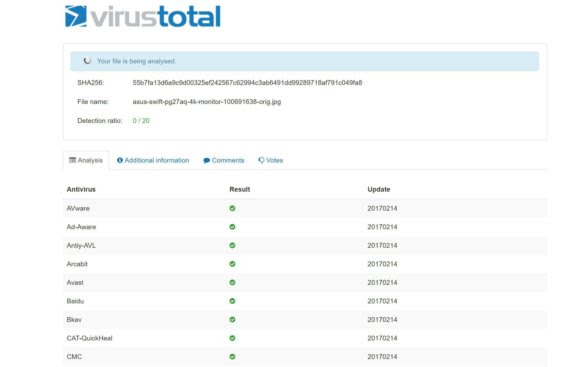Open the Comments tab

click(224, 160)
